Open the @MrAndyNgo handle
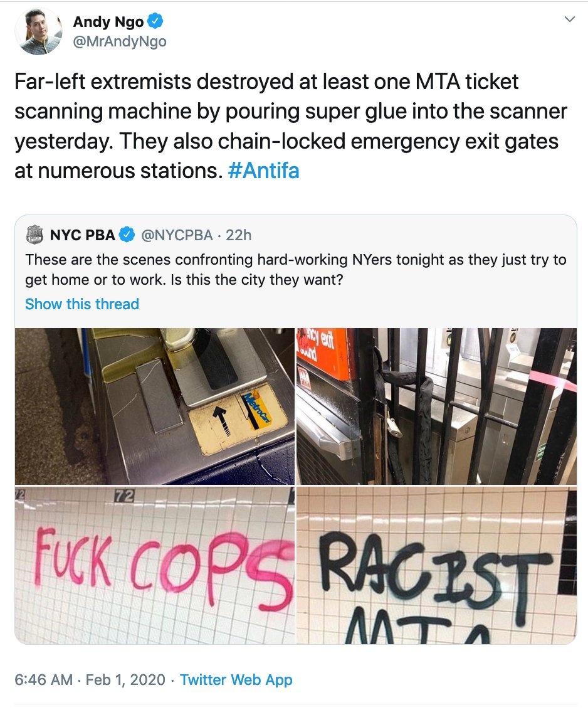The height and width of the screenshot is (710, 588). click(120, 41)
